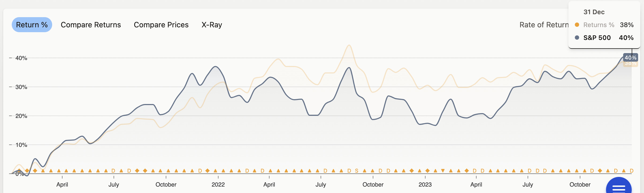Viewport: 644px width, 193px height.
Task: Select the D marker adjacent to S marker
Action: [349, 171]
